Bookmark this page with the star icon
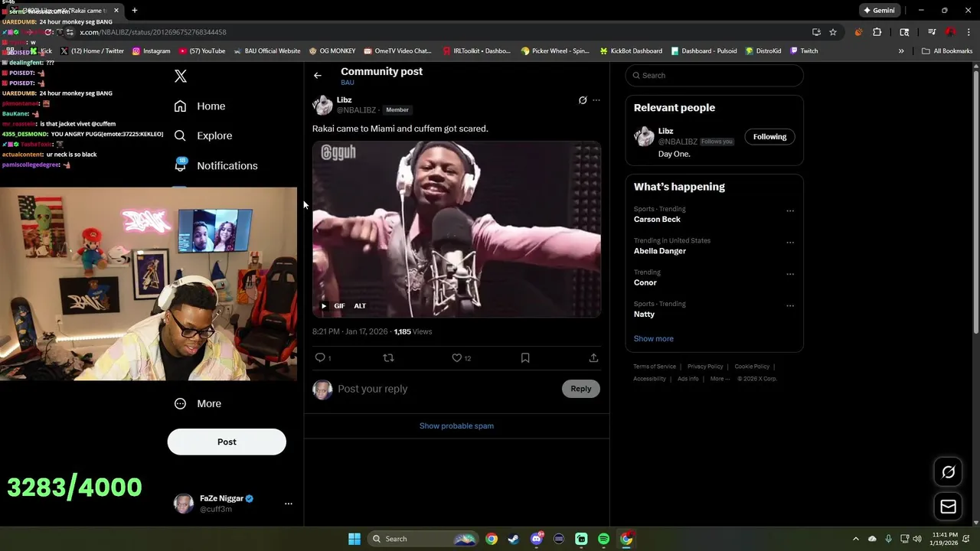This screenshot has height=551, width=980. 833,32
